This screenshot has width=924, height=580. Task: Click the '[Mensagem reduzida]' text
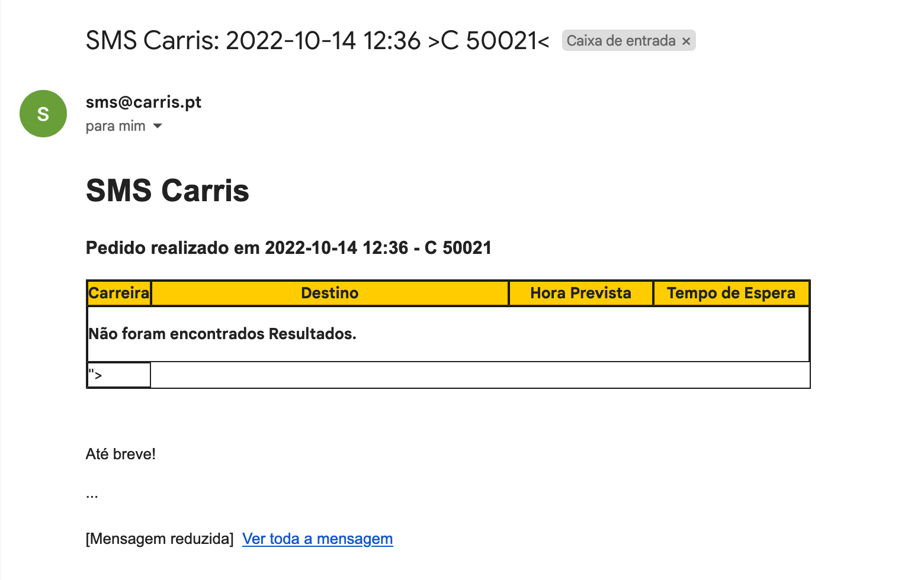click(160, 539)
